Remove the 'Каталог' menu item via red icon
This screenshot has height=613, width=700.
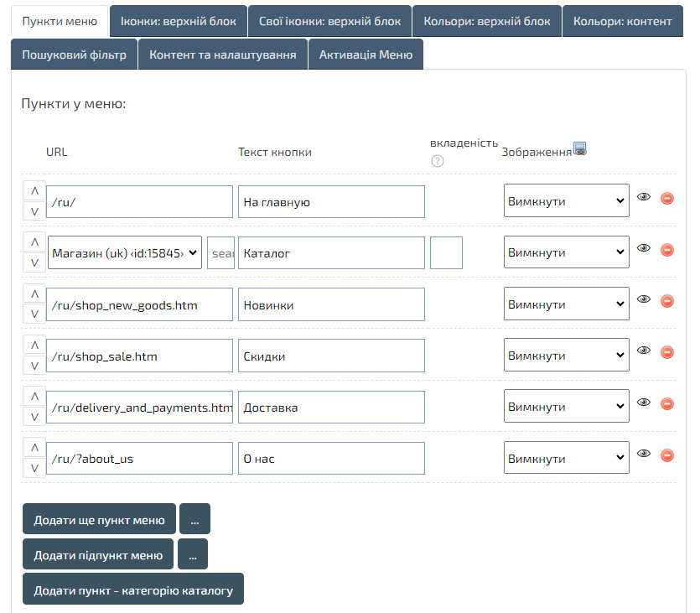tap(667, 250)
